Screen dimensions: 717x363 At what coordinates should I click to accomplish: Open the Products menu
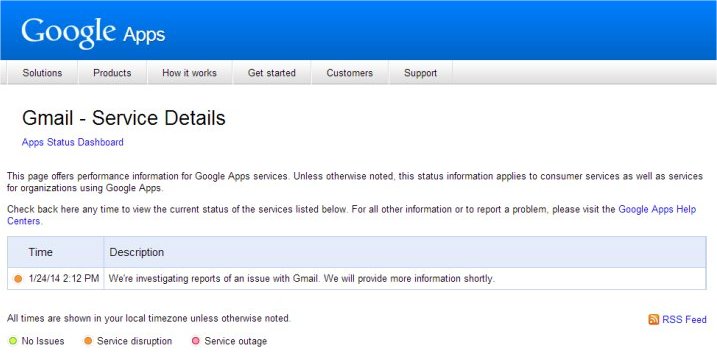112,73
